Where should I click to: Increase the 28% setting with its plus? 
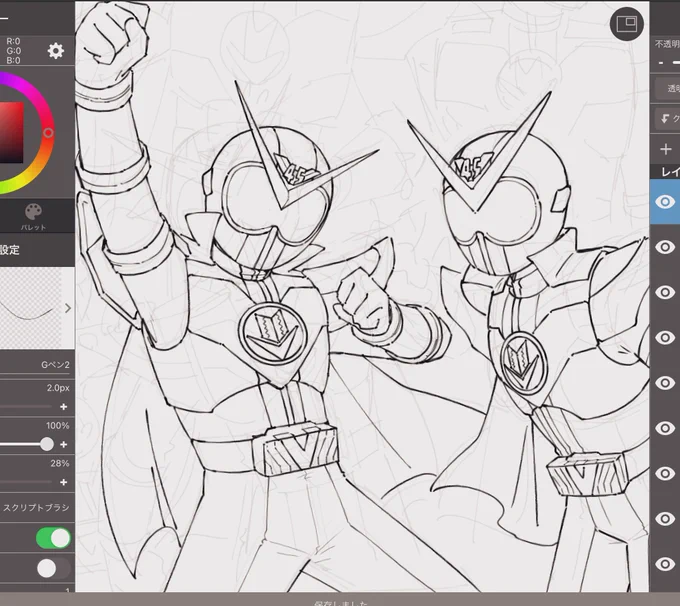click(x=64, y=482)
